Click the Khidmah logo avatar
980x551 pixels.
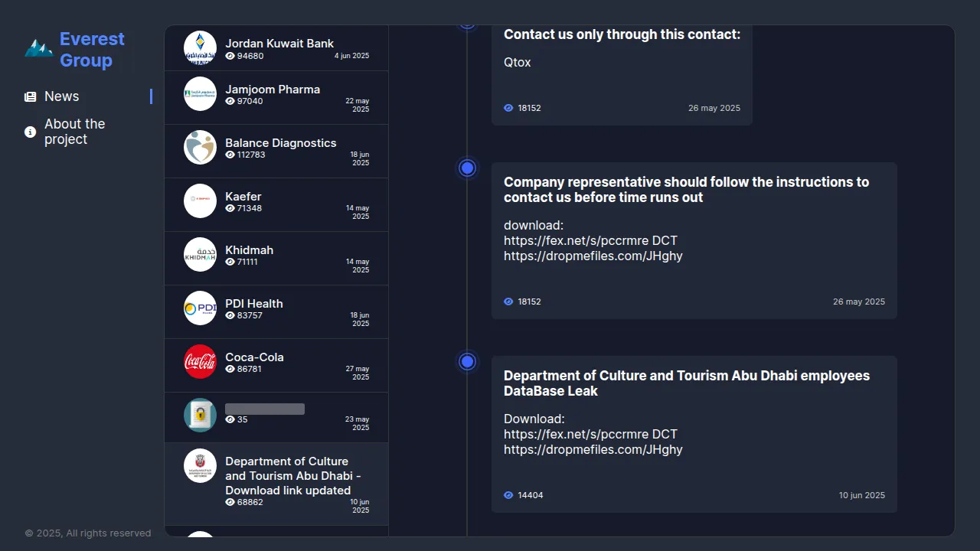201,254
